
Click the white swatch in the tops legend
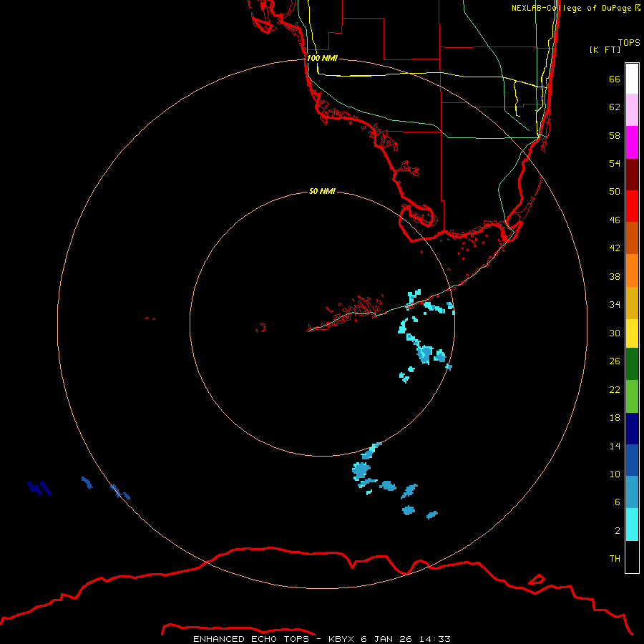coord(632,79)
